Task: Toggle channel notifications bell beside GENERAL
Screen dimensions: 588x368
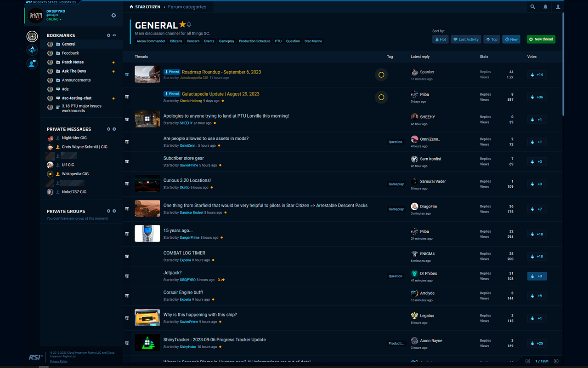Action: pos(189,25)
